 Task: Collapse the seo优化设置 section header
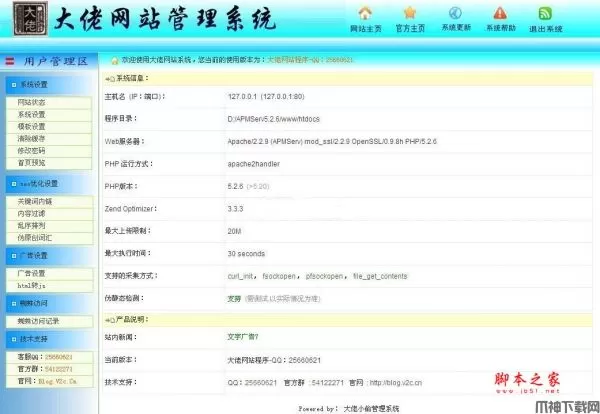(x=49, y=184)
